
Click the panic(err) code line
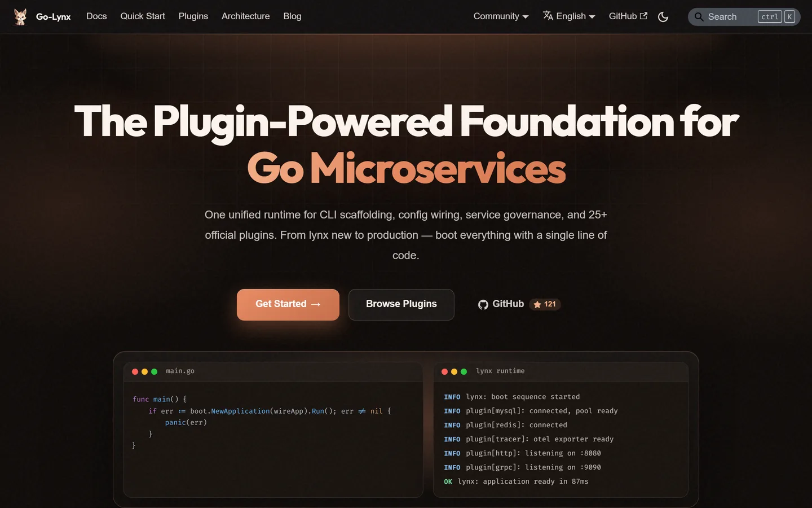186,422
